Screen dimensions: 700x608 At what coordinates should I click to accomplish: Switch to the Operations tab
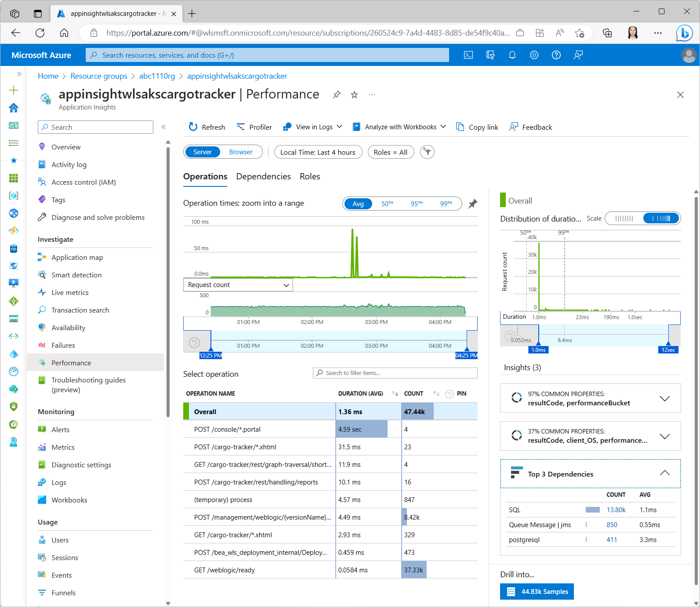pyautogui.click(x=205, y=176)
